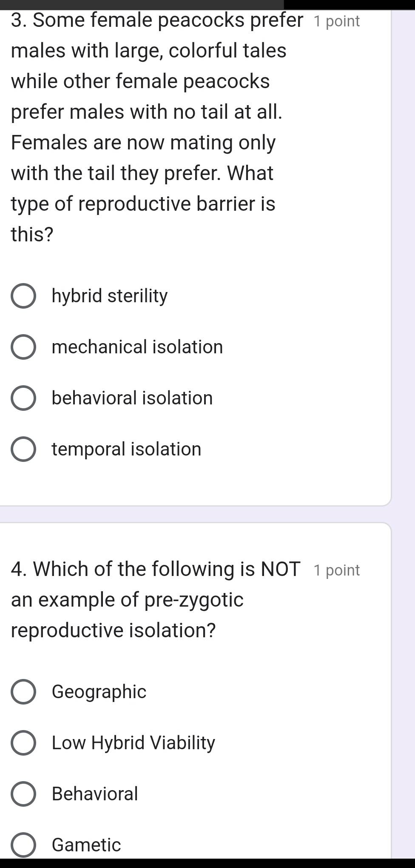Click the 'hybrid sterility' answer label
Viewport: 415px width, 868px height.
[110, 296]
